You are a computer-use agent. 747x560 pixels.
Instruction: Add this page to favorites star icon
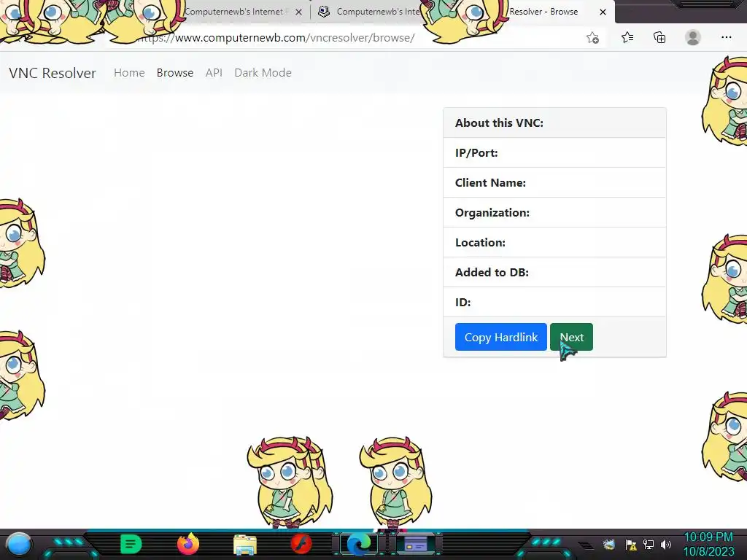592,38
